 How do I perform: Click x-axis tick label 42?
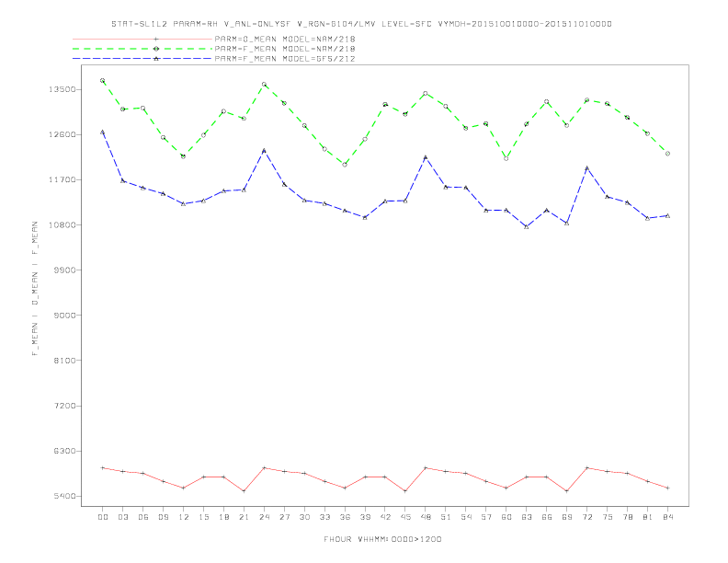(x=385, y=517)
